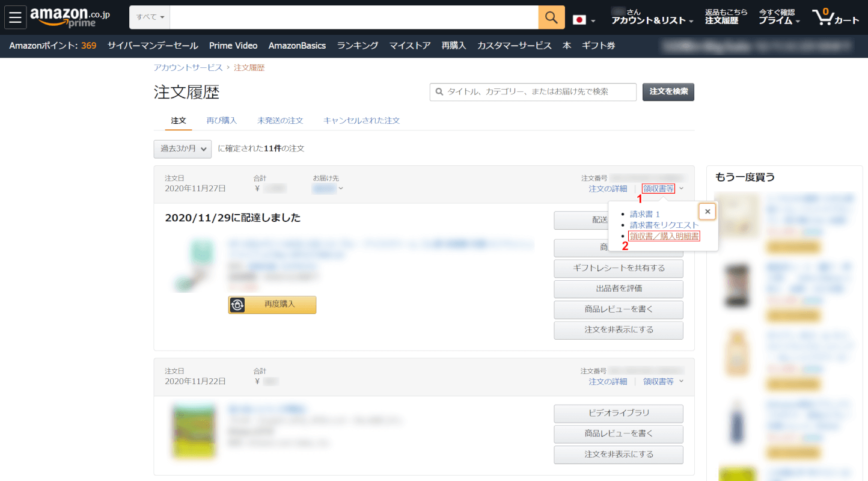
Task: Click 商品レビューを書く for November 22 order
Action: coord(619,434)
